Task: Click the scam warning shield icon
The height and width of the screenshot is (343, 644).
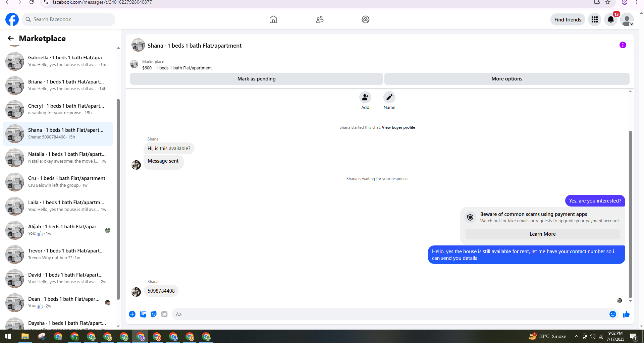Action: tap(470, 217)
